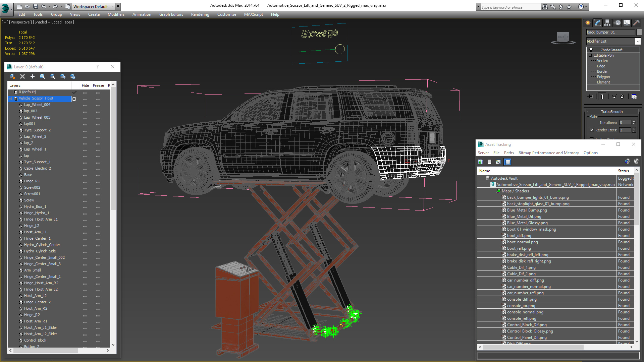Screen dimensions: 644x362
Task: Click the Redo arrow icon
Action: [55, 6]
